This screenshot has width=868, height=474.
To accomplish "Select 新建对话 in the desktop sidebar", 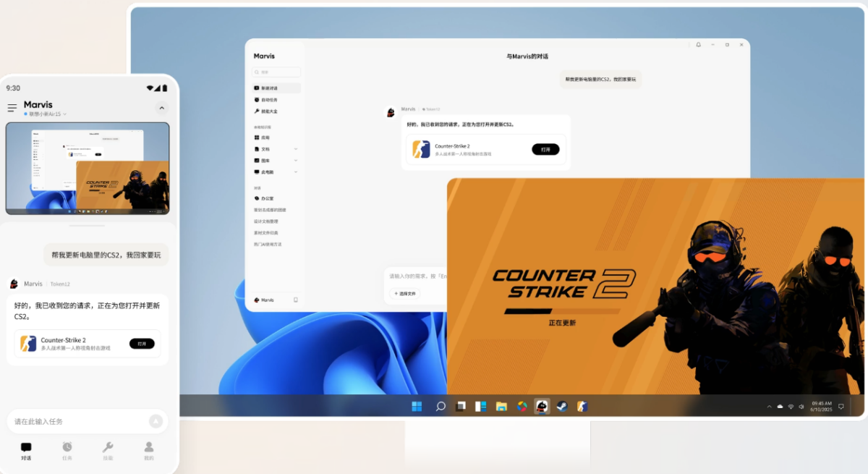I will [276, 88].
